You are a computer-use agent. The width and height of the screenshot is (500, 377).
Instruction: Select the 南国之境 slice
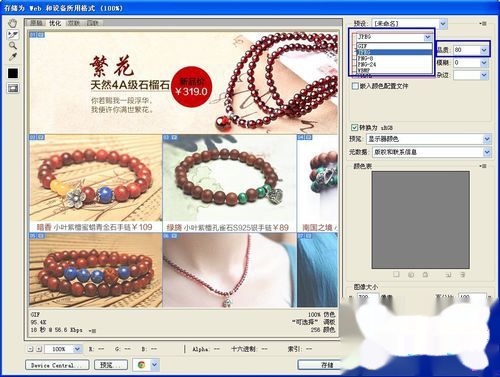click(x=318, y=183)
